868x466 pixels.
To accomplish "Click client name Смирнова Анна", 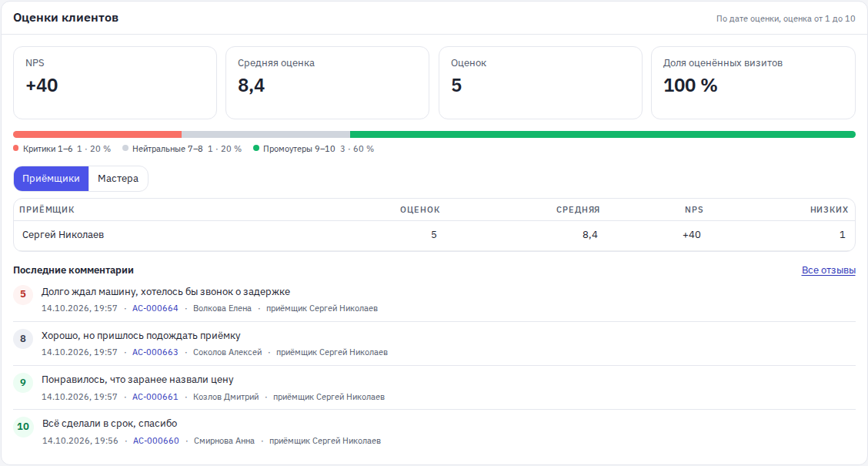I will pyautogui.click(x=224, y=441).
